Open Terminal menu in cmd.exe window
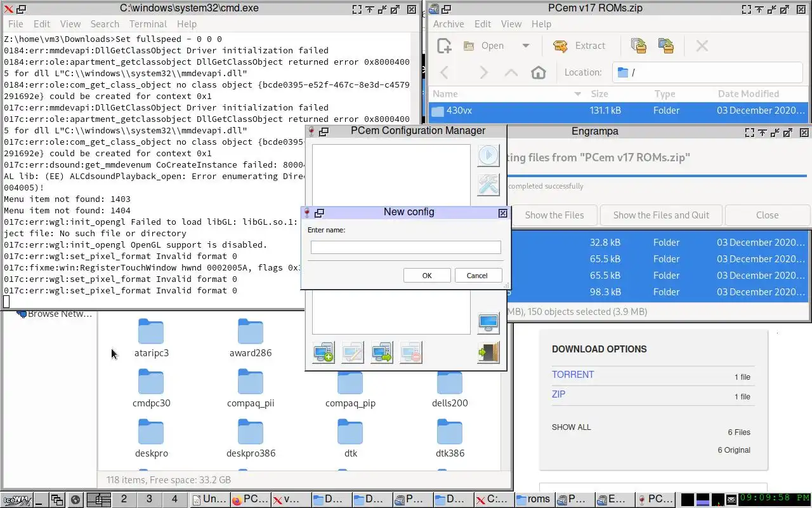Screen dimensions: 812x508 [148, 24]
